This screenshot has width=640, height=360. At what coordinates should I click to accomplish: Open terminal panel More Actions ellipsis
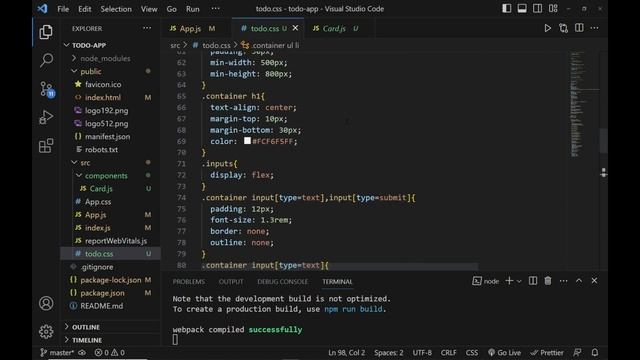coord(563,281)
